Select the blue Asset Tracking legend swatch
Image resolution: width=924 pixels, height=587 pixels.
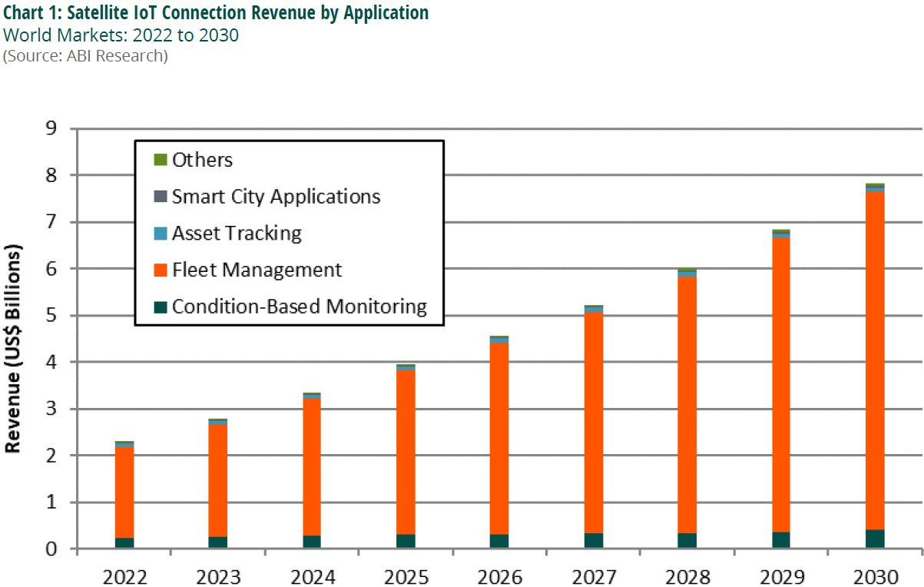[x=160, y=234]
